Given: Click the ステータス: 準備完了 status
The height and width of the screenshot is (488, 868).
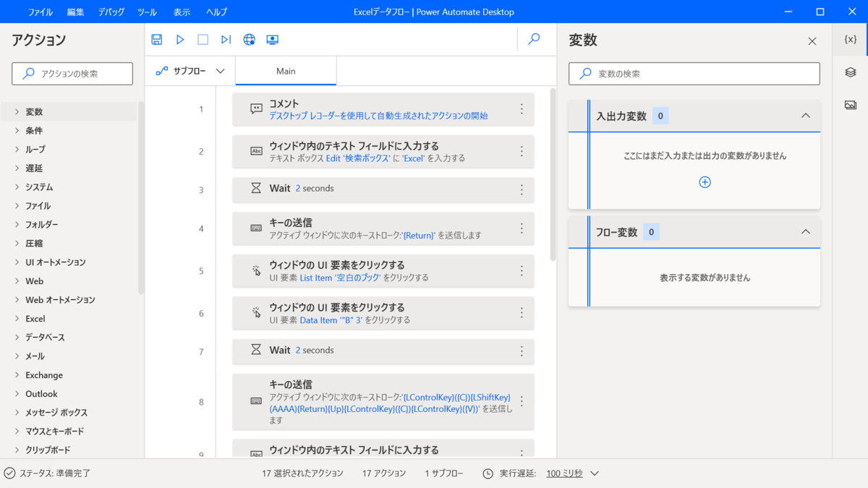Looking at the screenshot, I should pyautogui.click(x=47, y=474).
